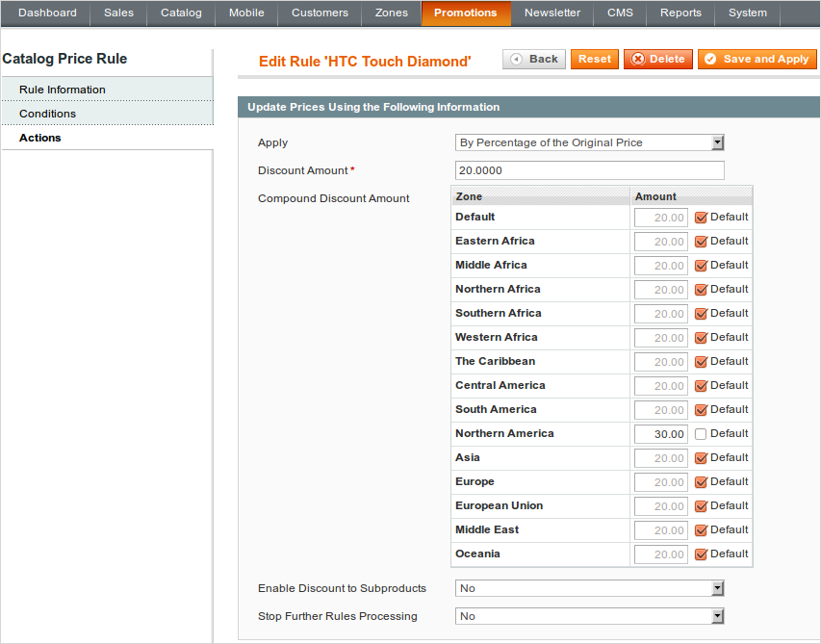Uncheck Default for Central America
821x644 pixels.
pos(701,386)
